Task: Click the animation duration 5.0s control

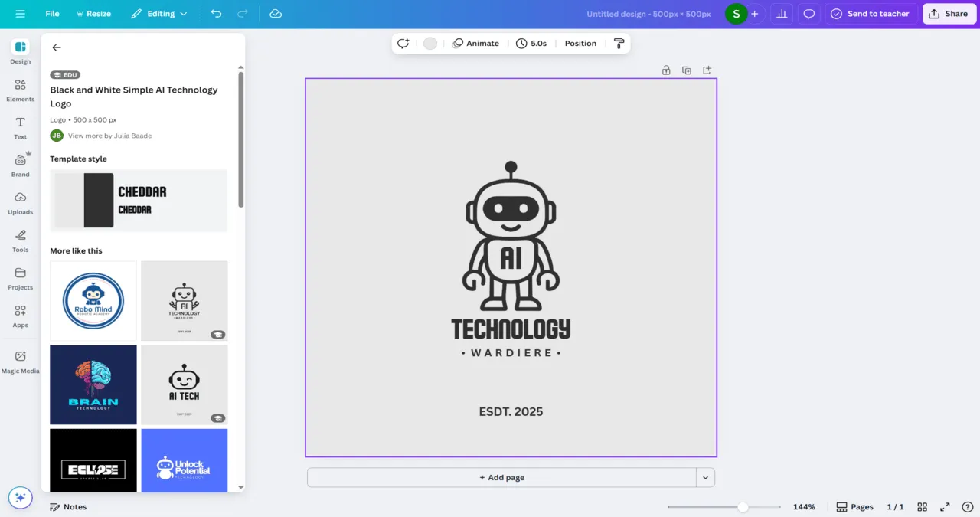Action: tap(531, 43)
